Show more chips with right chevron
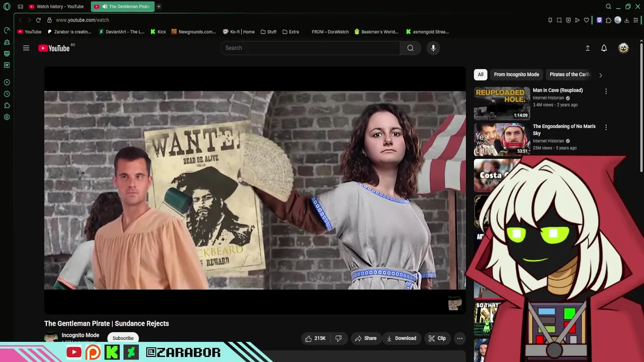644x362 pixels. click(600, 75)
